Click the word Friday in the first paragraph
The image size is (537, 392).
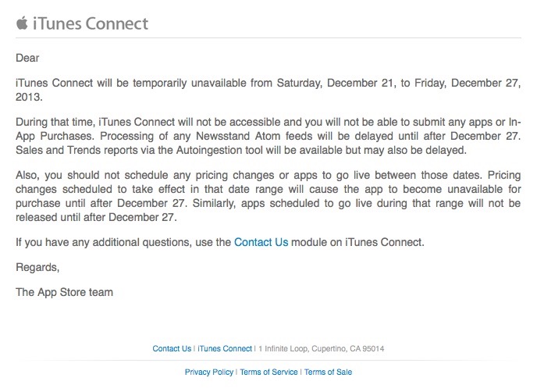pyautogui.click(x=431, y=83)
